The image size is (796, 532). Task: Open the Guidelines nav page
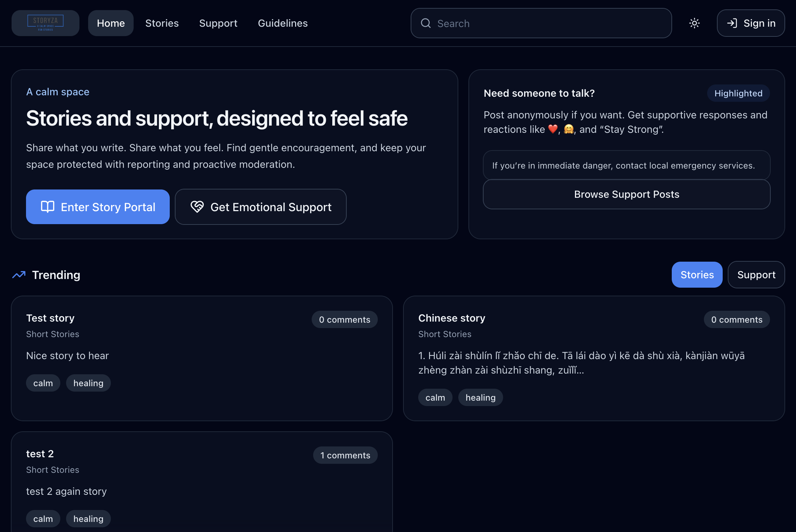[x=283, y=23]
